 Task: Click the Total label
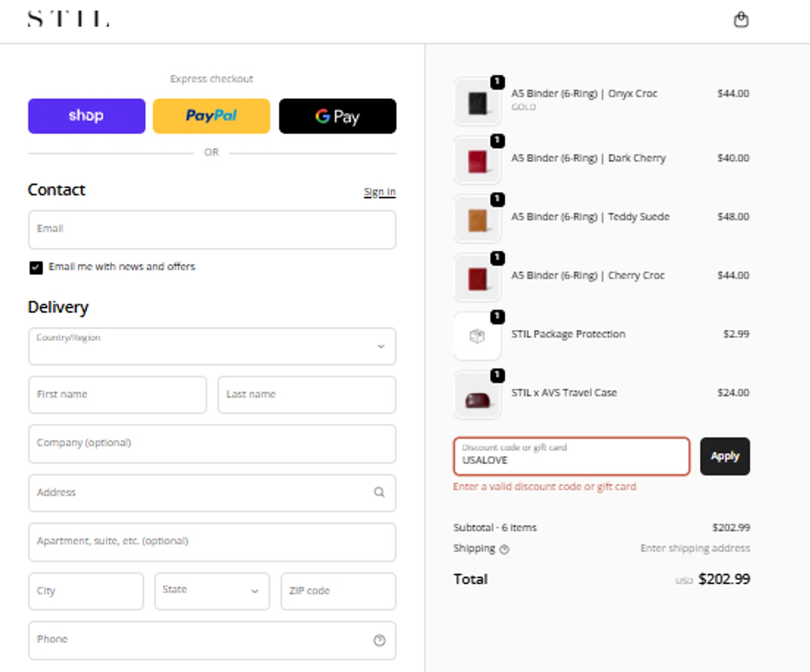(x=470, y=579)
